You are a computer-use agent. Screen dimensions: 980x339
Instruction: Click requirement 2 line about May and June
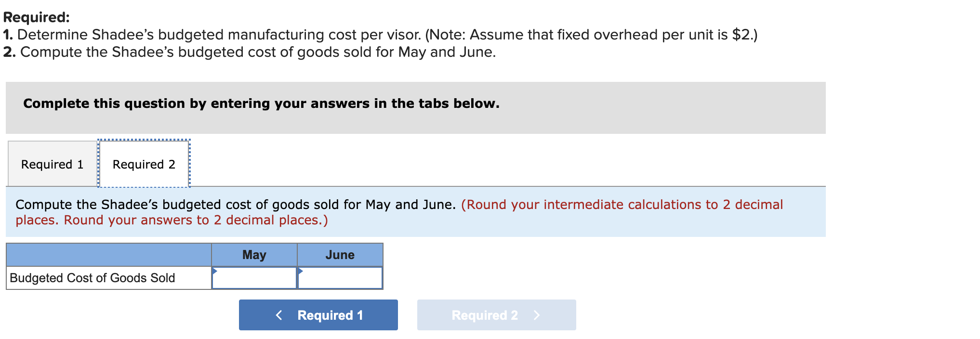250,52
